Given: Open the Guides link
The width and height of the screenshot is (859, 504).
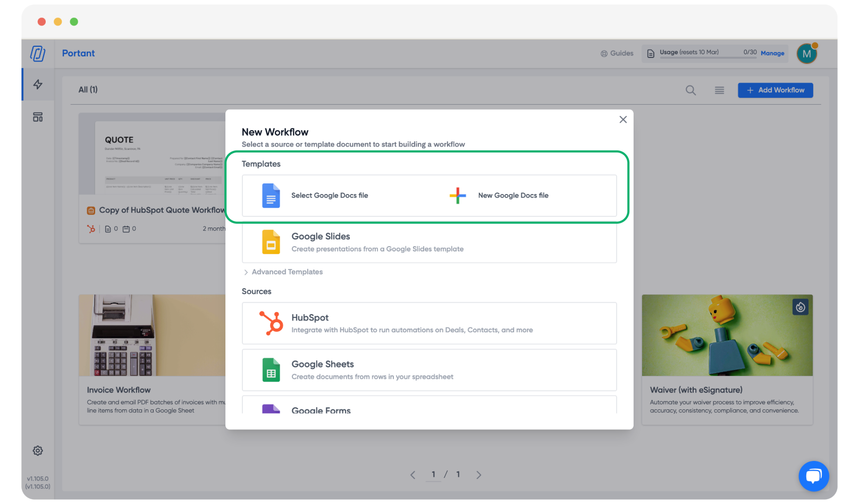Looking at the screenshot, I should tap(617, 54).
